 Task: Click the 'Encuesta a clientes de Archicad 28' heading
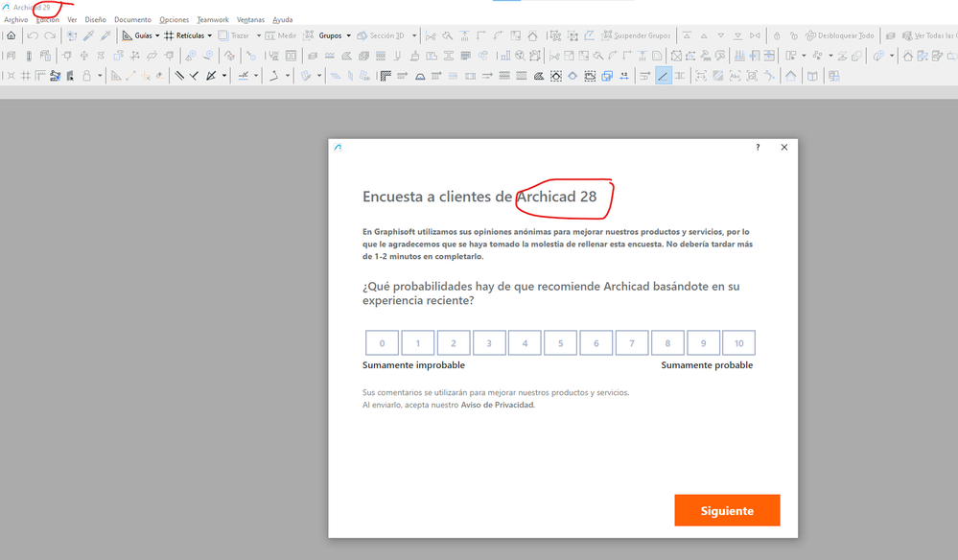[479, 196]
